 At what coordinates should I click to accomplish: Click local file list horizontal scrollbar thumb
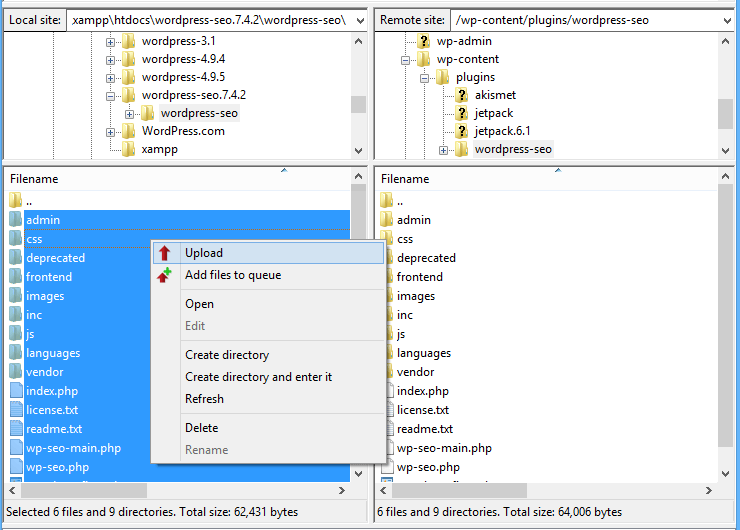point(84,490)
